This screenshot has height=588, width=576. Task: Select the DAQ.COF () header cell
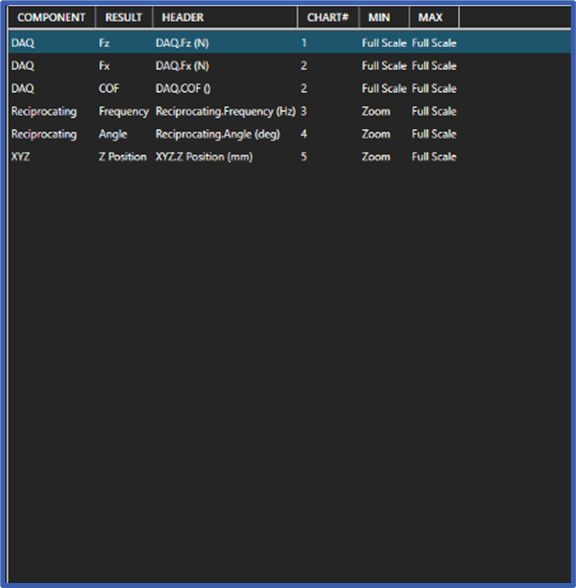pos(183,89)
